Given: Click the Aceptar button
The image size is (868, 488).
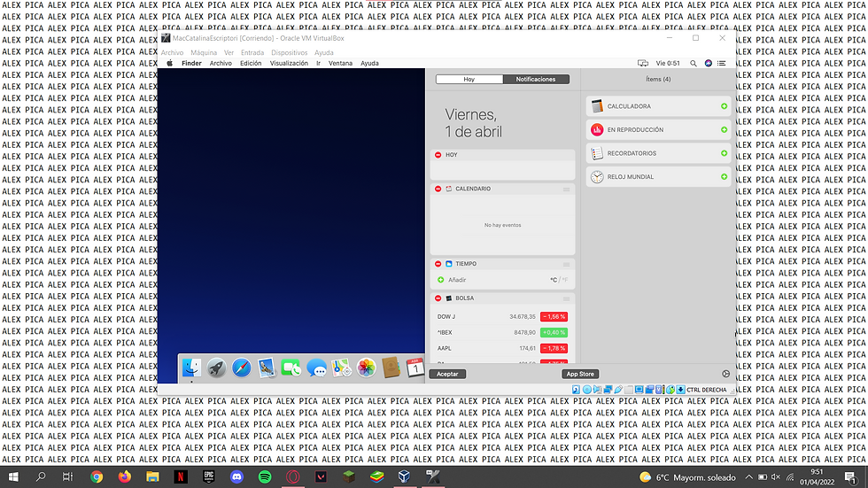Looking at the screenshot, I should 447,374.
